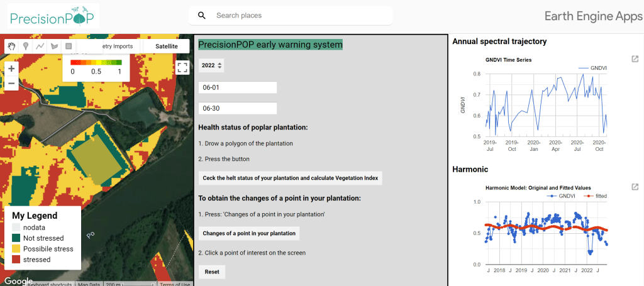
Task: Select the draw line tool
Action: coord(40,46)
